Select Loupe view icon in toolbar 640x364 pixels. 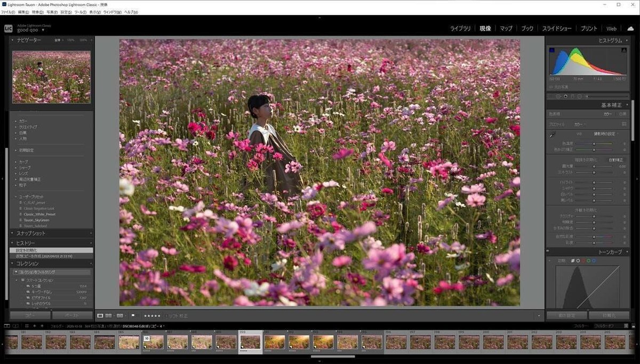[x=100, y=316]
